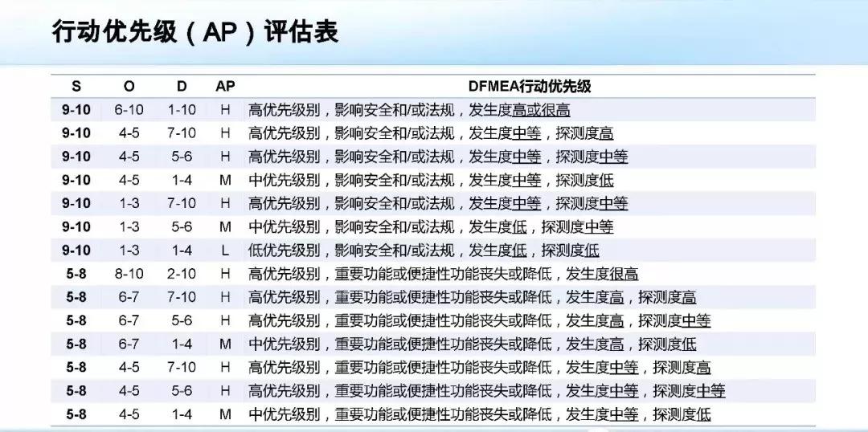868x432 pixels.
Task: Click D cell 1-4 in the low-priority L row
Action: (x=182, y=250)
